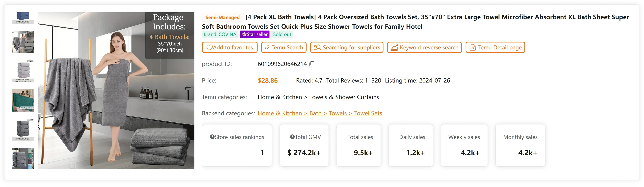
Task: Click the Temu Search link icon
Action: (x=267, y=47)
